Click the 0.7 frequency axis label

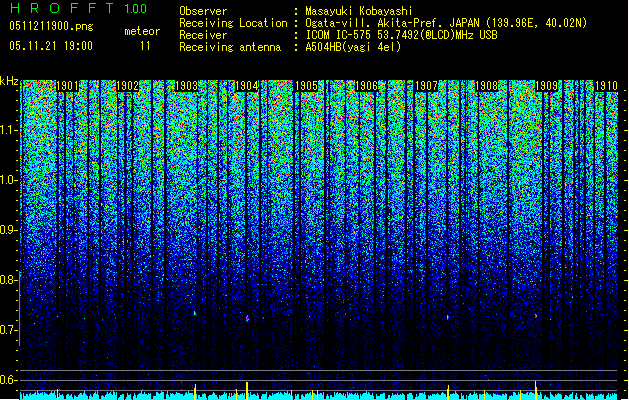[x=8, y=330]
